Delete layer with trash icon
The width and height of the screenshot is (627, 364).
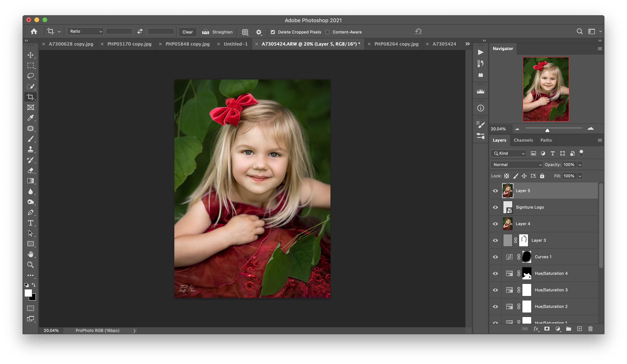tap(590, 329)
